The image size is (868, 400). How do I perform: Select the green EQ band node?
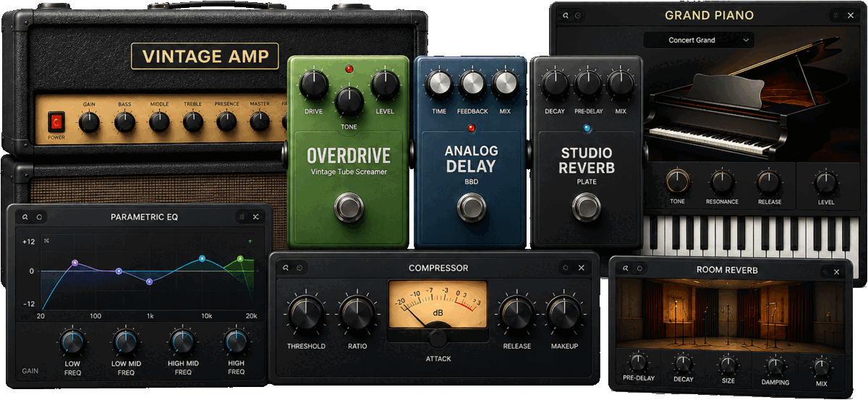[240, 258]
